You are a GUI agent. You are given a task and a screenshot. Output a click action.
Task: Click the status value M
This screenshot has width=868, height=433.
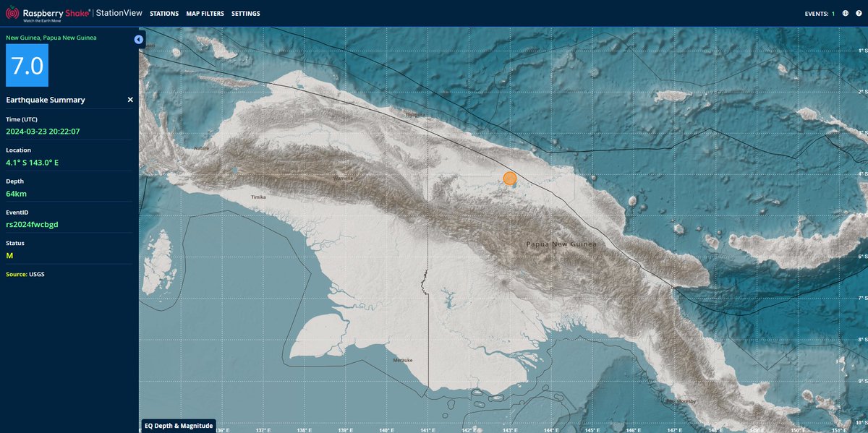(x=9, y=256)
